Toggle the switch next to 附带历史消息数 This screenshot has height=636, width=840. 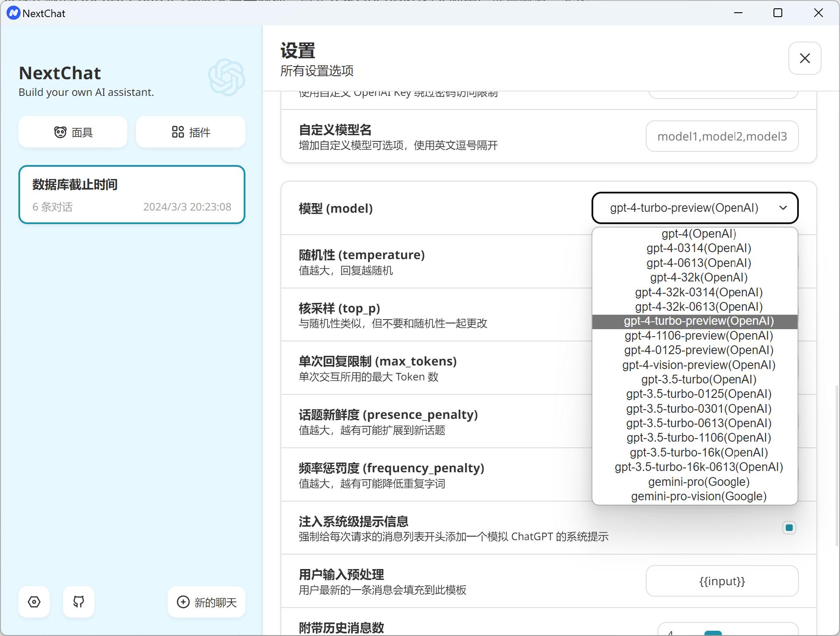point(713,632)
